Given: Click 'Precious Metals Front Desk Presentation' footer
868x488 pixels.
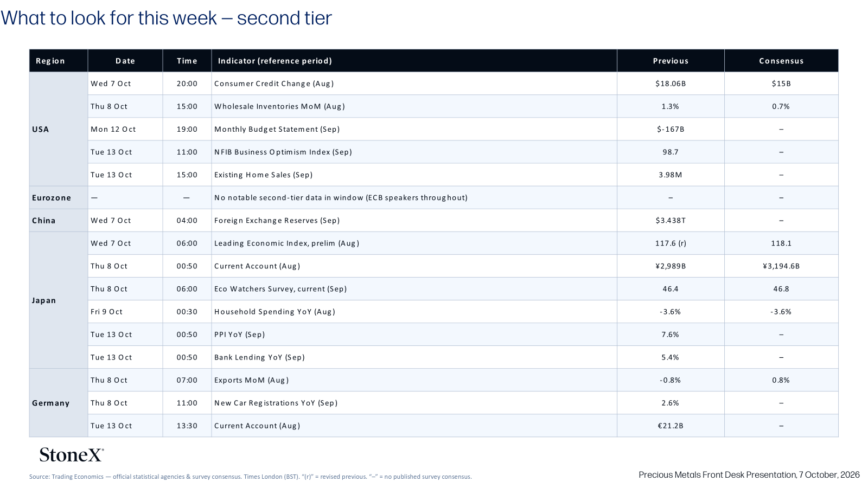Looking at the screenshot, I should point(749,474).
